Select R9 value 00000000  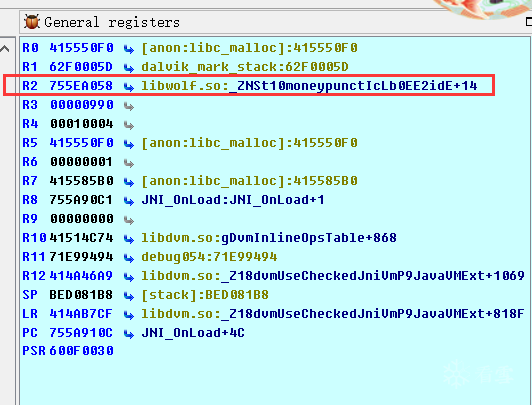[x=81, y=219]
